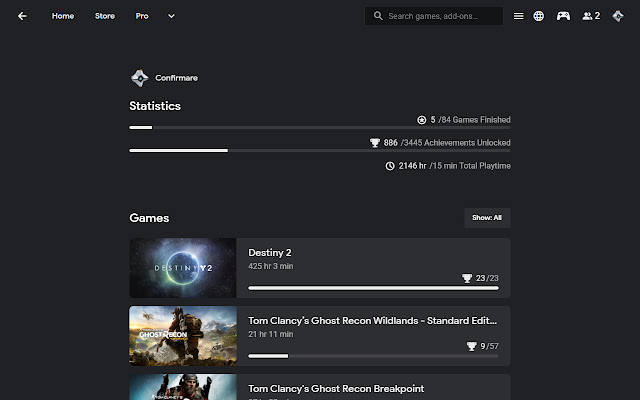Open the game controller icon
640x400 pixels.
coord(564,16)
